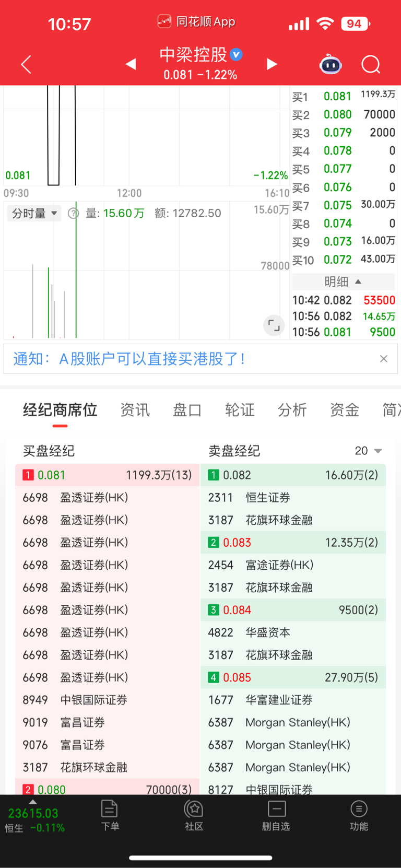Open the notice 通知: A股账户可以直接买港股了
Screen dimensions: 401x868
[x=129, y=359]
